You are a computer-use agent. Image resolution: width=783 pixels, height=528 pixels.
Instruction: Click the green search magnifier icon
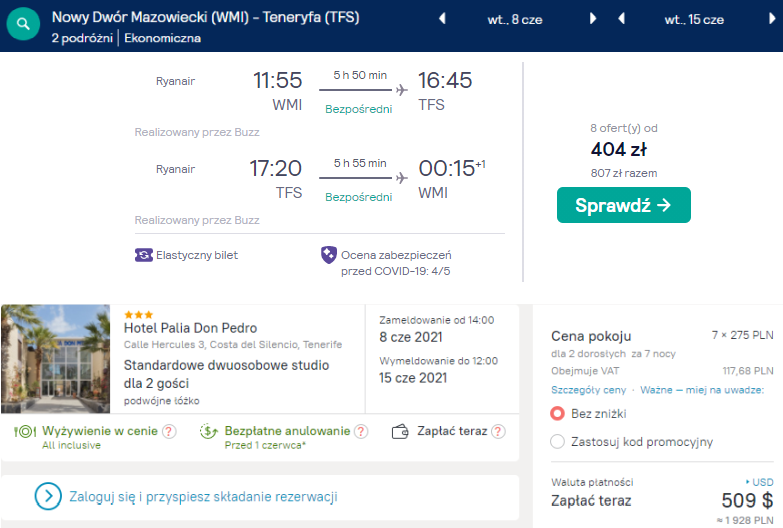23,25
